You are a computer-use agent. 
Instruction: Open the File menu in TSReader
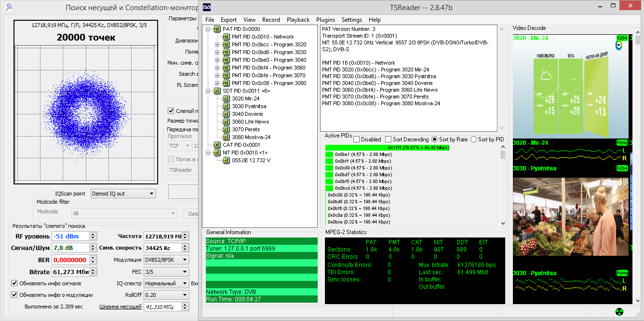(x=210, y=20)
